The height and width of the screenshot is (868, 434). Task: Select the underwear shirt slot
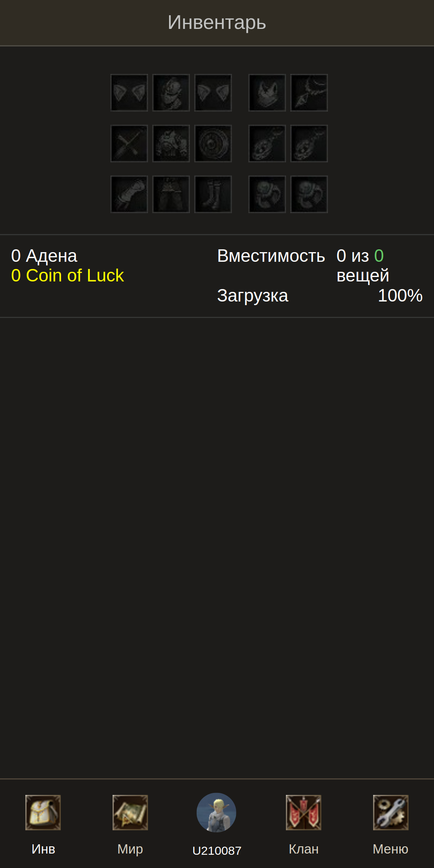(267, 93)
